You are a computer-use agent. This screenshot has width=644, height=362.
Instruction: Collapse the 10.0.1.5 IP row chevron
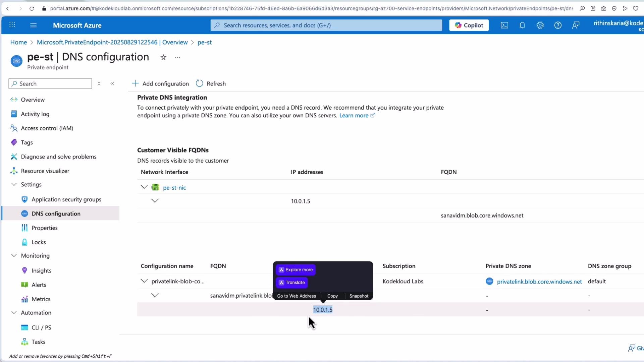click(155, 201)
